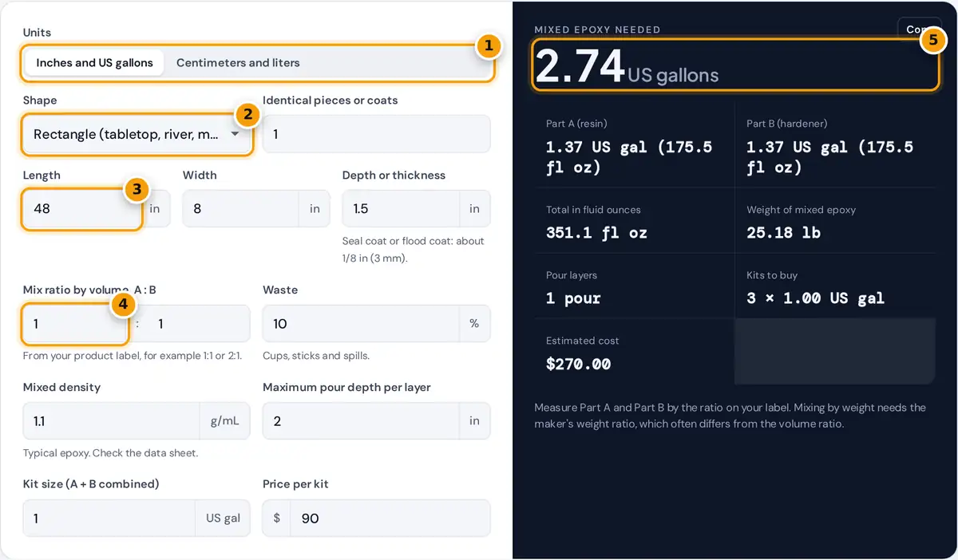The image size is (958, 560).
Task: Click the Part A resin value
Action: 629,157
